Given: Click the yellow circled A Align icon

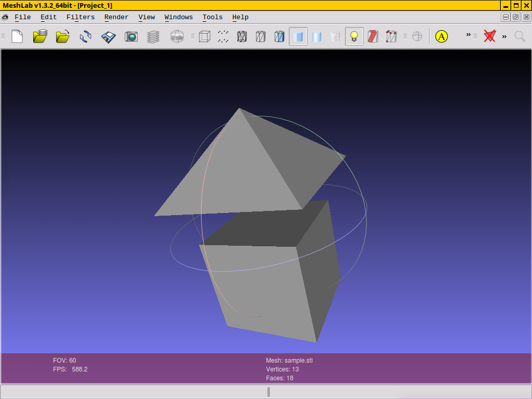Looking at the screenshot, I should [441, 36].
